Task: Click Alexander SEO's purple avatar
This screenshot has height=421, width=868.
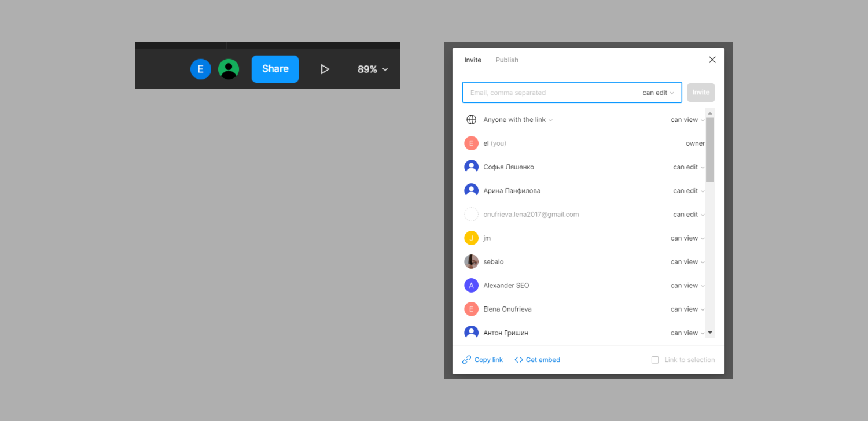Action: pyautogui.click(x=472, y=286)
